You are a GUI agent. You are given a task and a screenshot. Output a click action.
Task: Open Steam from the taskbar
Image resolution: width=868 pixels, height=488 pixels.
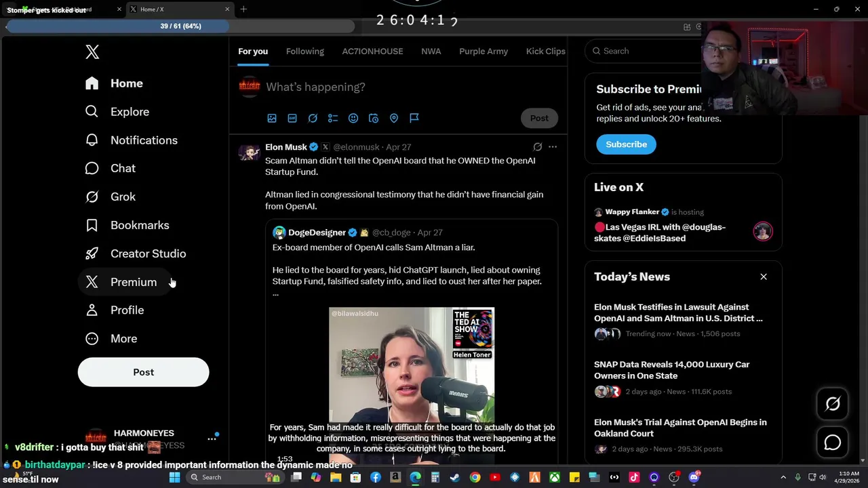(x=454, y=477)
